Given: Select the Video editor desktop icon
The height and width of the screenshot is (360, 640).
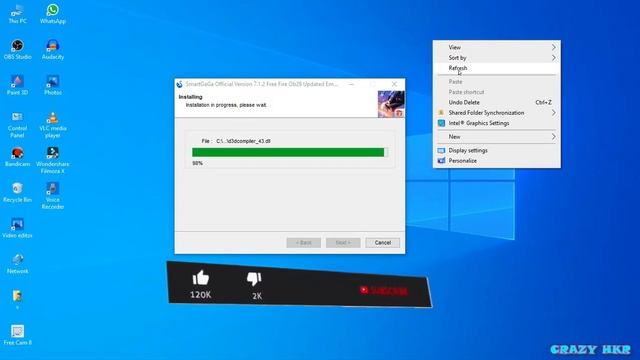Looking at the screenshot, I should click(x=18, y=228).
